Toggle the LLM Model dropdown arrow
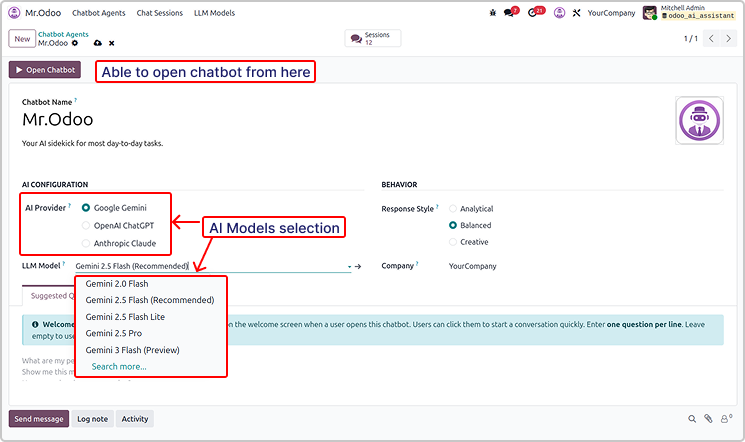The width and height of the screenshot is (745, 442). [349, 267]
